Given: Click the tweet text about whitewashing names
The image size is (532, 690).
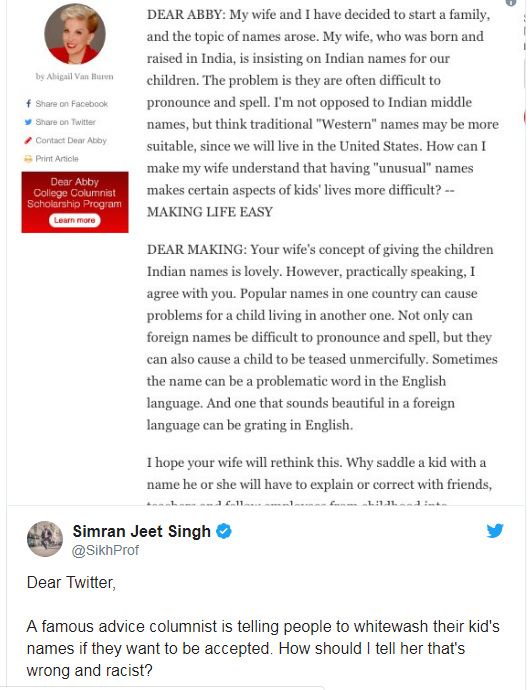Looking at the screenshot, I should click(x=263, y=648).
